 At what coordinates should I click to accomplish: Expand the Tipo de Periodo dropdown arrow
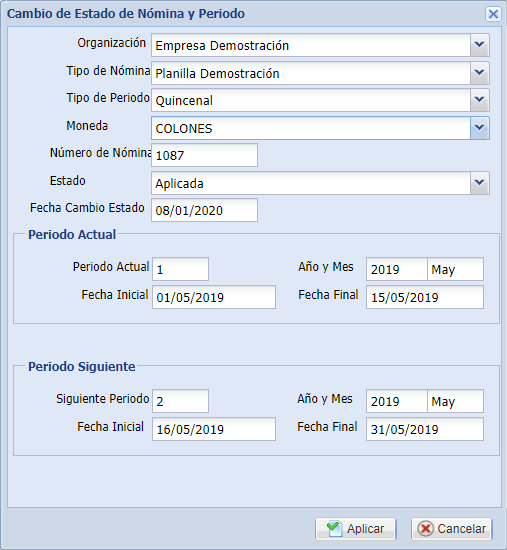pyautogui.click(x=479, y=100)
